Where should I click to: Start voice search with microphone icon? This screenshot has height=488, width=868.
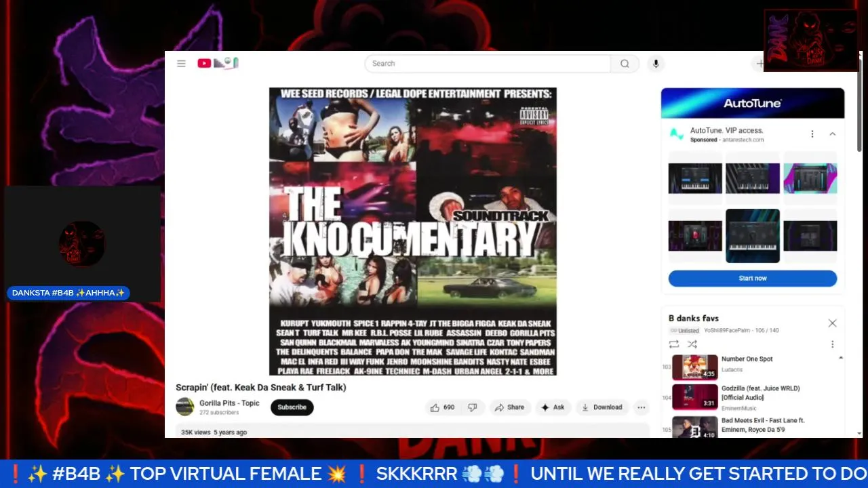tap(655, 64)
